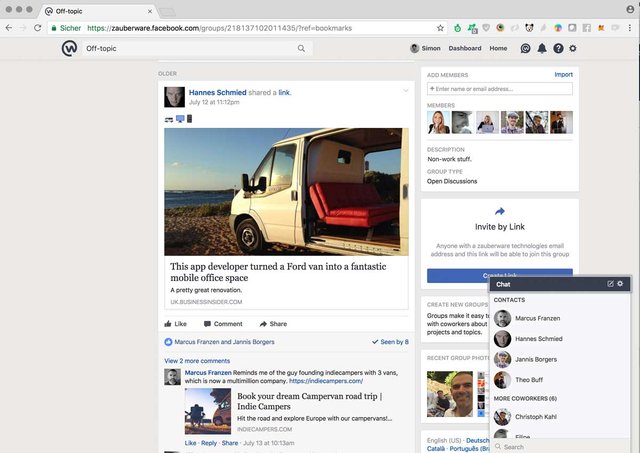Open Simon's profile in header
Screen dimensions: 640x453
pyautogui.click(x=425, y=48)
